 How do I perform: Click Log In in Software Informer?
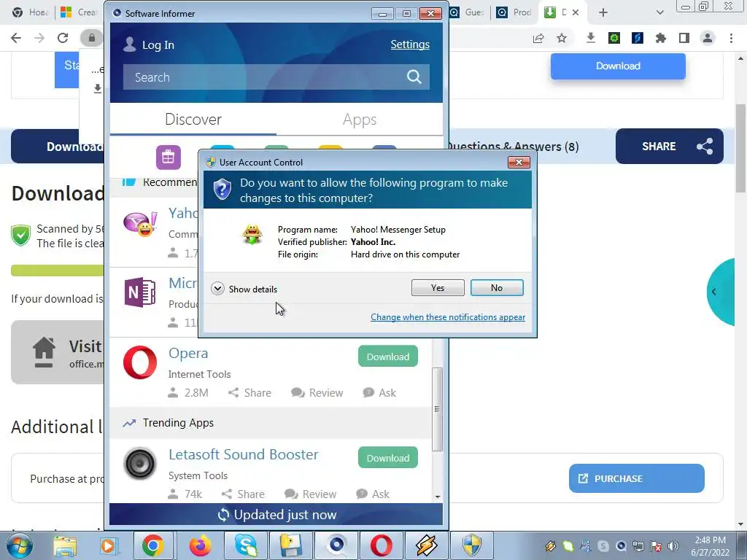(149, 44)
